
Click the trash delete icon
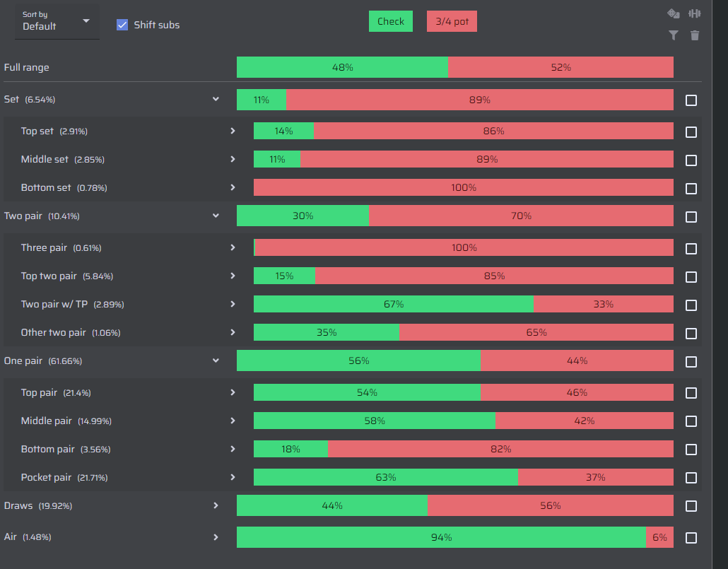(695, 35)
